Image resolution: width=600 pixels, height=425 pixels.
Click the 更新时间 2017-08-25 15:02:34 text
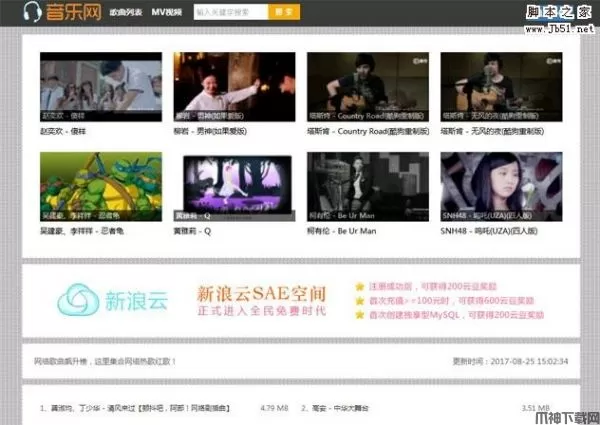tap(510, 361)
